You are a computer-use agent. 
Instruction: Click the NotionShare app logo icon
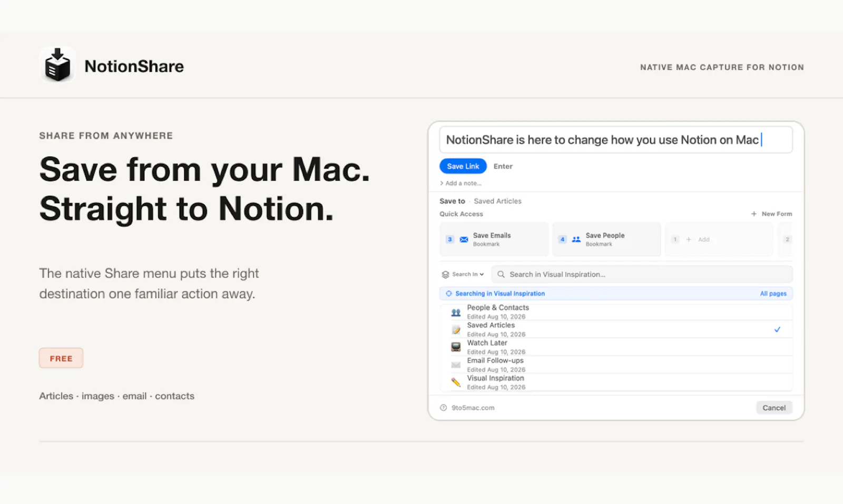coord(57,65)
